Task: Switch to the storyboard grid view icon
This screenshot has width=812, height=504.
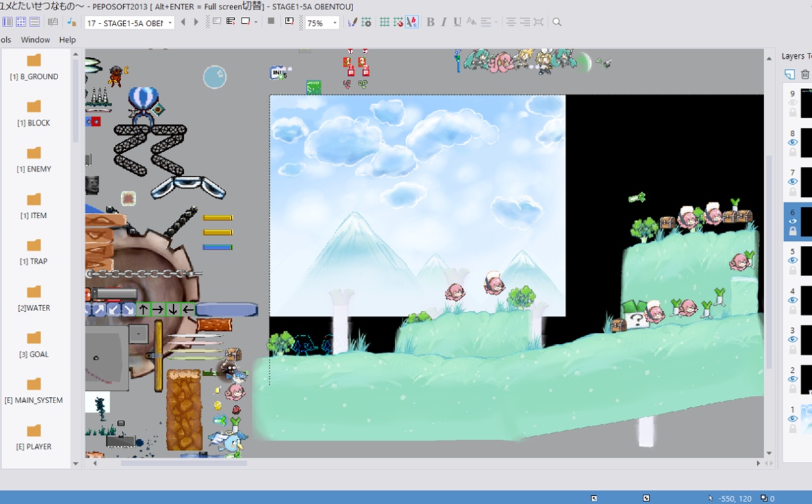Action: click(x=21, y=22)
